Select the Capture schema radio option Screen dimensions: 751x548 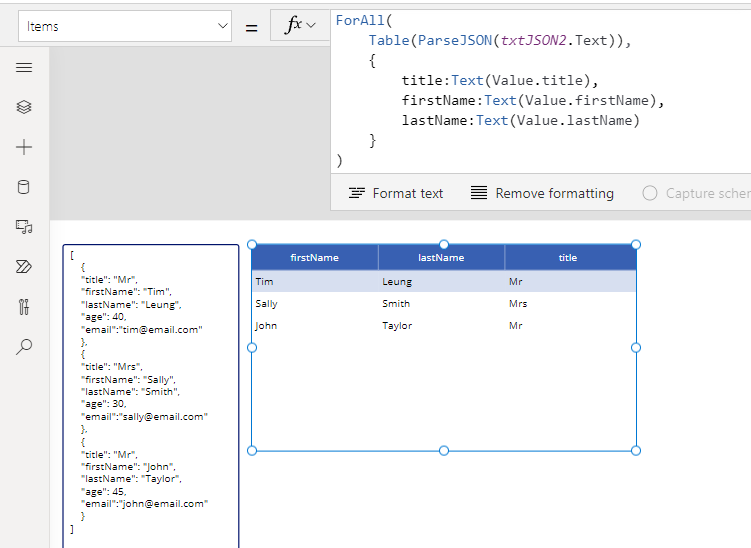tap(651, 193)
